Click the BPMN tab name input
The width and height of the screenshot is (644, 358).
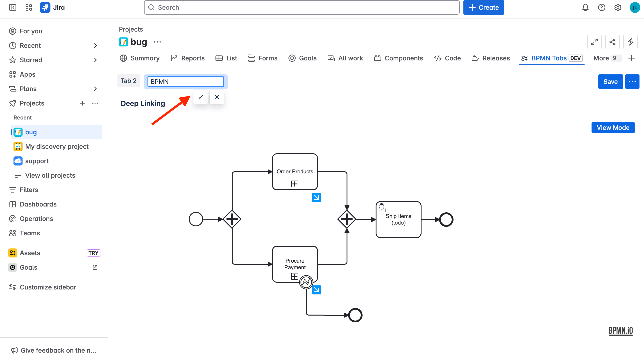tap(186, 82)
